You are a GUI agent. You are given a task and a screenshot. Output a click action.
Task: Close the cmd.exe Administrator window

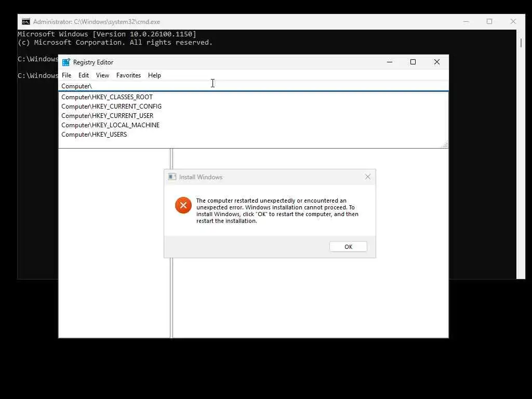click(x=513, y=21)
